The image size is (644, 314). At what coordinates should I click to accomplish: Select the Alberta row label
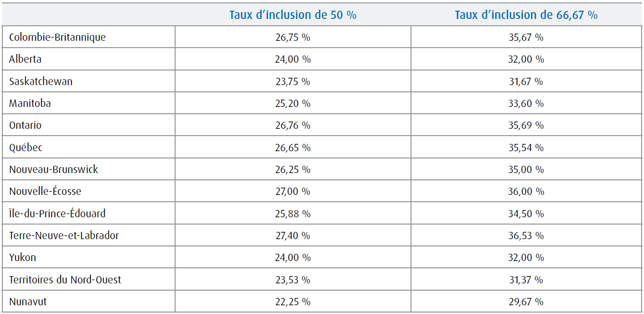point(25,59)
